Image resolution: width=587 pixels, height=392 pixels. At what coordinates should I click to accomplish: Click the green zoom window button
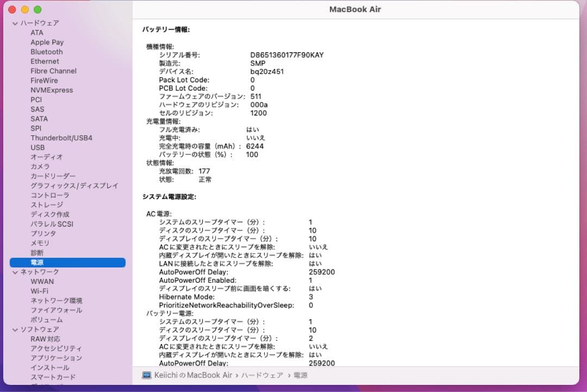tap(38, 10)
